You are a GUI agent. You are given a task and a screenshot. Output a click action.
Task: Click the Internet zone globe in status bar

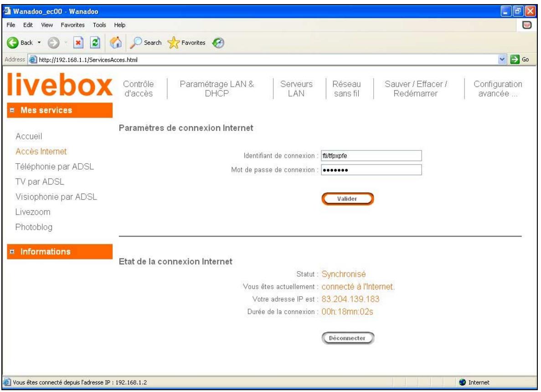[x=462, y=382]
